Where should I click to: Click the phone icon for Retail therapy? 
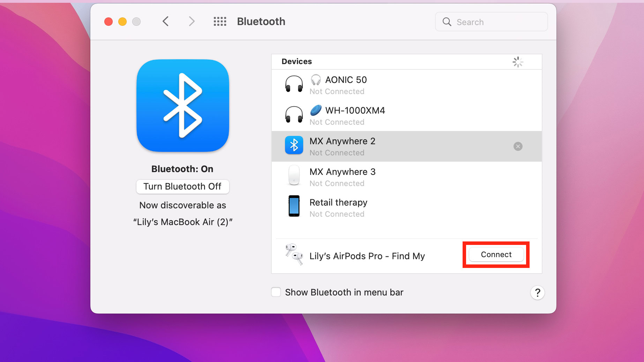294,206
